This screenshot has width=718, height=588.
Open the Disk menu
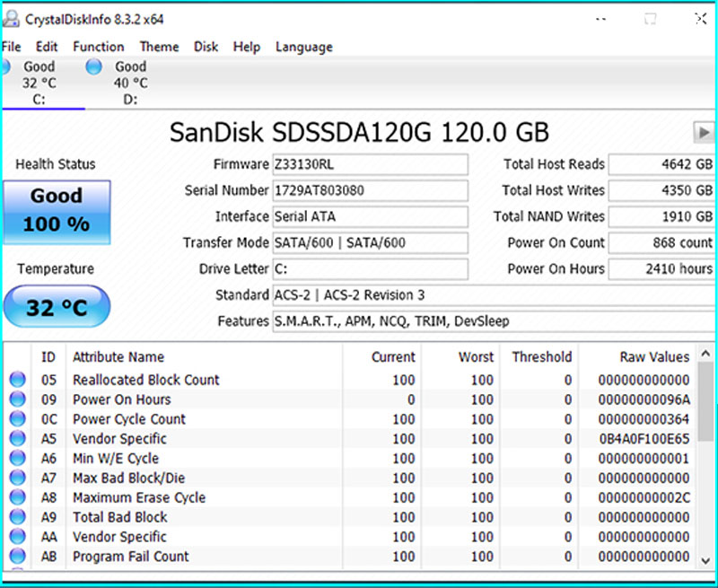click(x=206, y=47)
